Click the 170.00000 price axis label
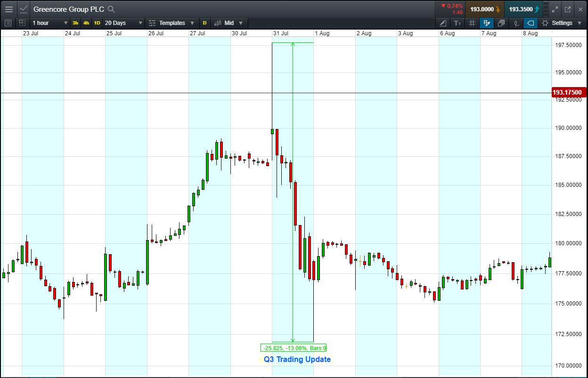This screenshot has height=378, width=588. 568,365
